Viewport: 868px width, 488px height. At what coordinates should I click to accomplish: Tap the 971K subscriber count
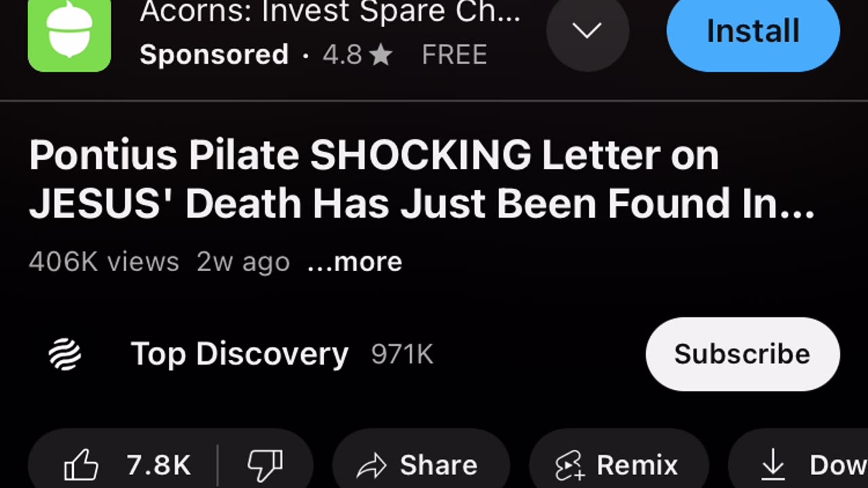402,354
